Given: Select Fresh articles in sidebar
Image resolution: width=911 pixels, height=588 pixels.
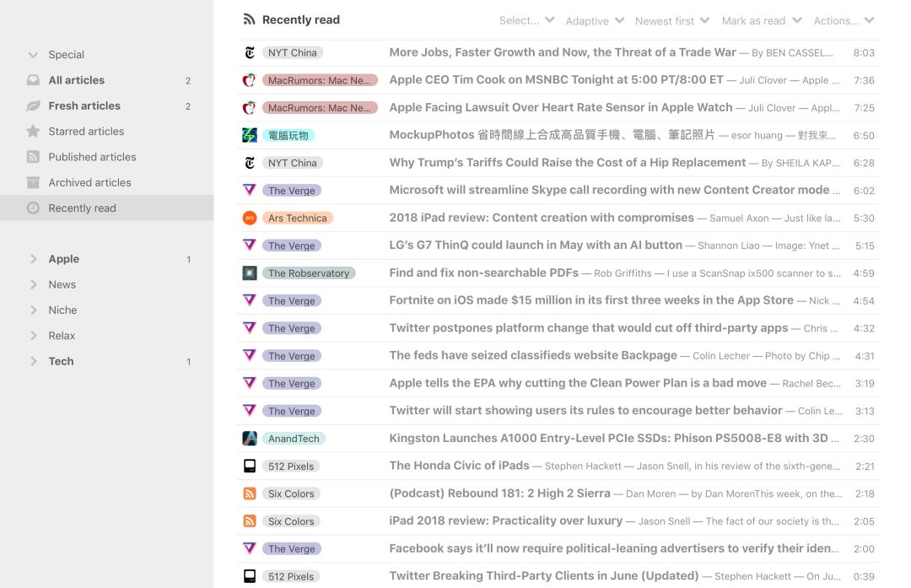Looking at the screenshot, I should coord(107,105).
